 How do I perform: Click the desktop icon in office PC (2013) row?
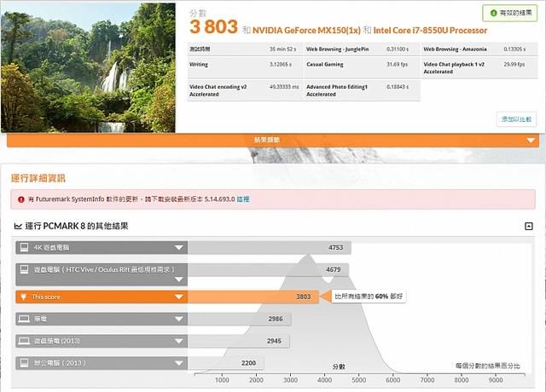click(24, 363)
